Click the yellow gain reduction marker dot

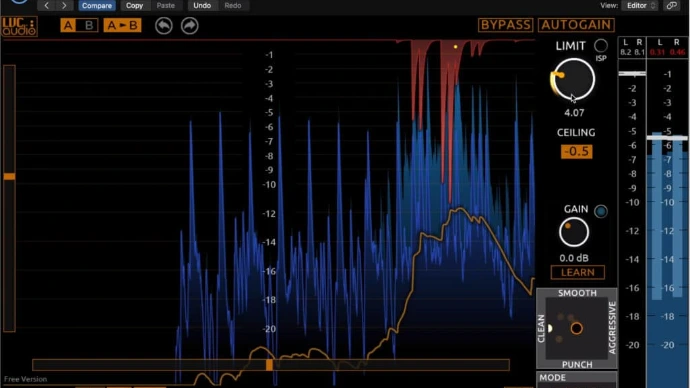[x=455, y=47]
